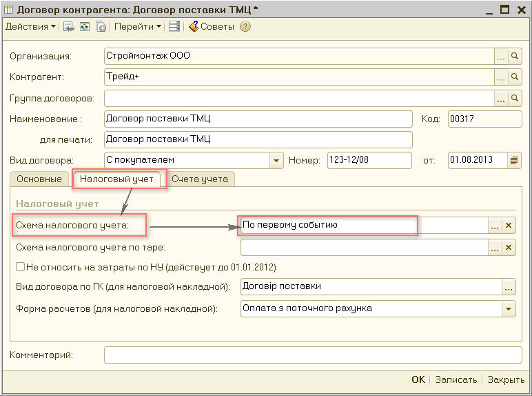532x396 pixels.
Task: Open the help question mark icon
Action: coord(245,27)
